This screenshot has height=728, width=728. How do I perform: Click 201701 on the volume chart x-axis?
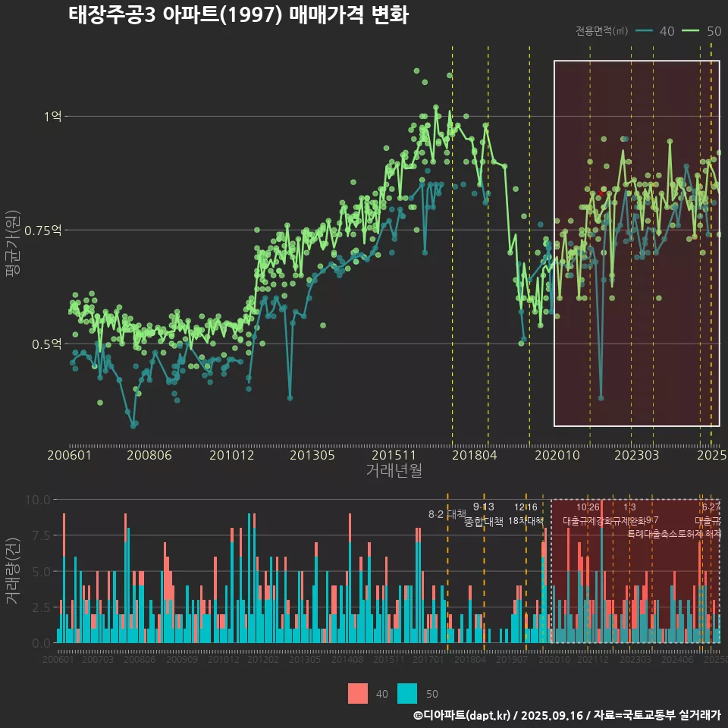428,659
